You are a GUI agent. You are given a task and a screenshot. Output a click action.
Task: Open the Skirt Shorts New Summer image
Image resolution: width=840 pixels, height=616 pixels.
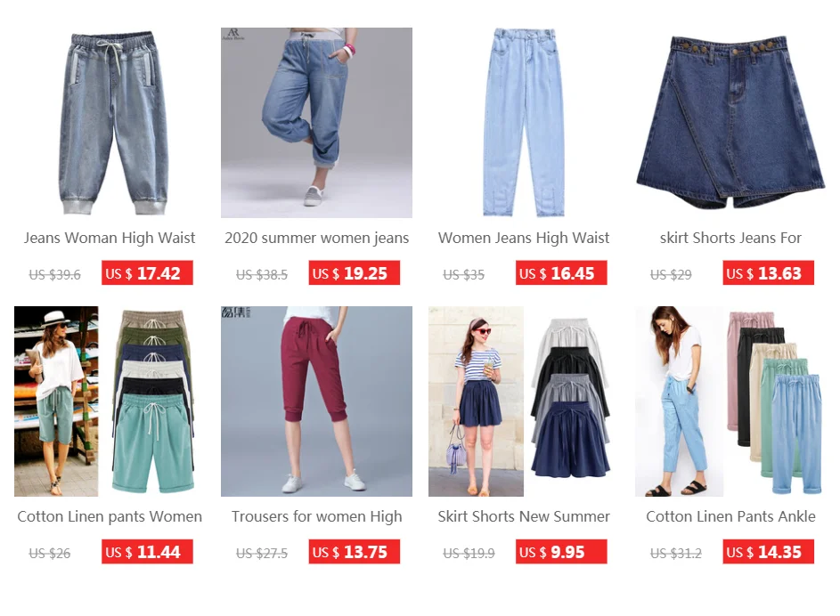click(x=524, y=401)
